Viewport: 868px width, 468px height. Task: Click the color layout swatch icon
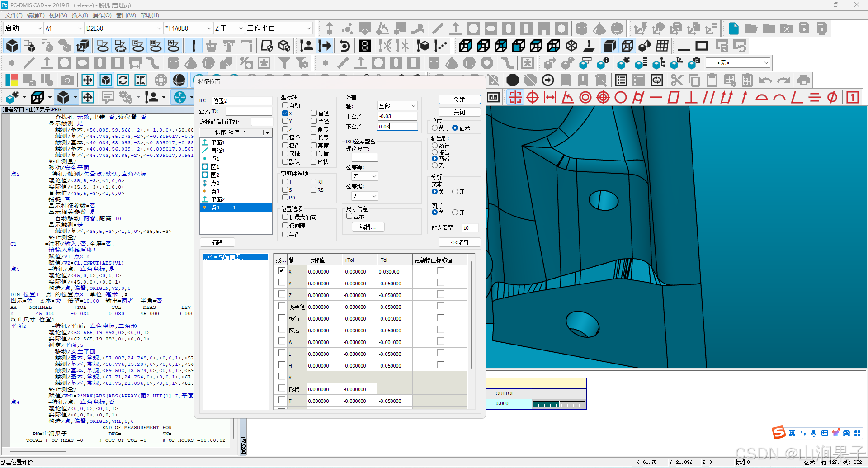(x=12, y=80)
